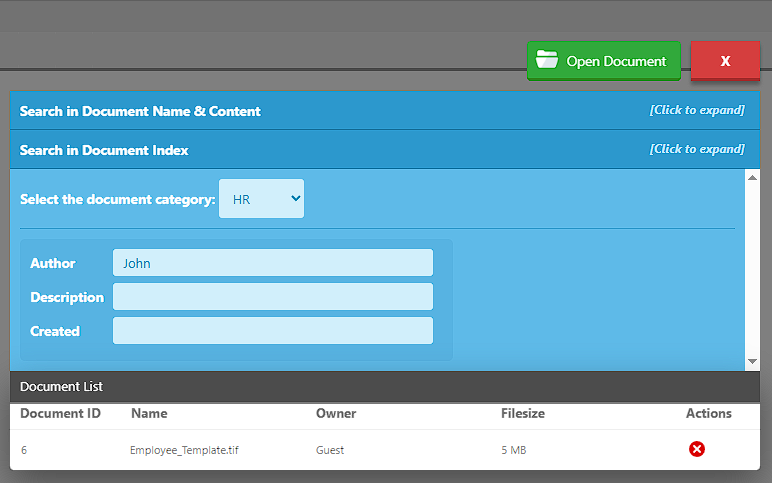This screenshot has height=483, width=772.
Task: Select the Employee_Template.tif document row
Action: 184,450
